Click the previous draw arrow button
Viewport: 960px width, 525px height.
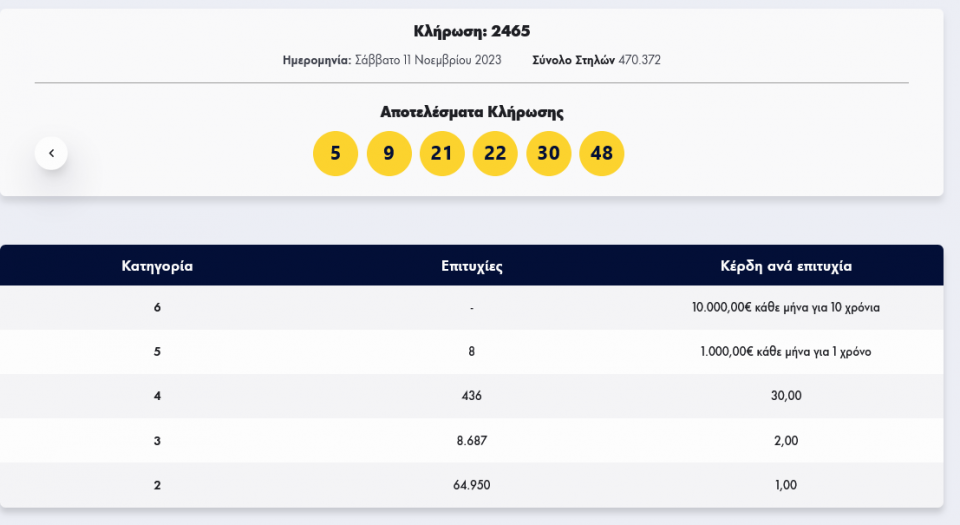point(51,154)
